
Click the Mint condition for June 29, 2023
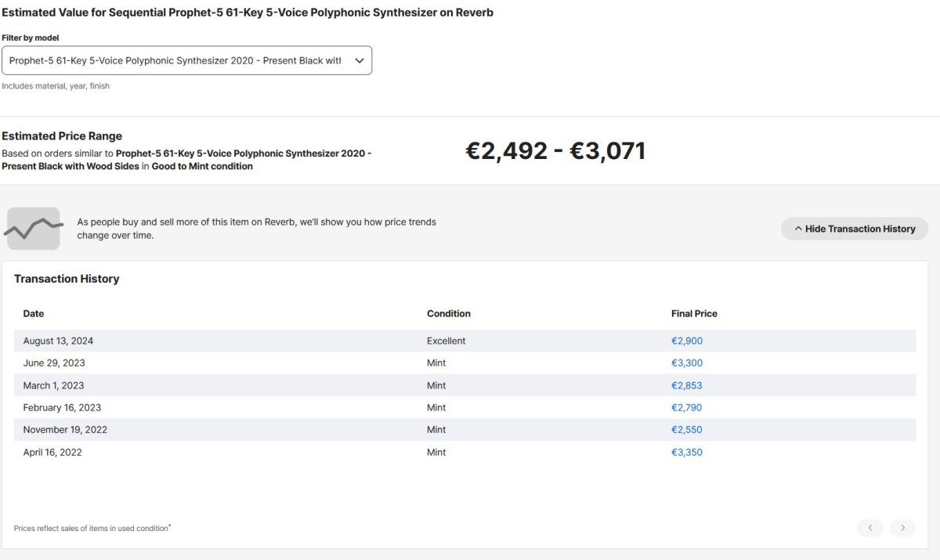pos(436,363)
